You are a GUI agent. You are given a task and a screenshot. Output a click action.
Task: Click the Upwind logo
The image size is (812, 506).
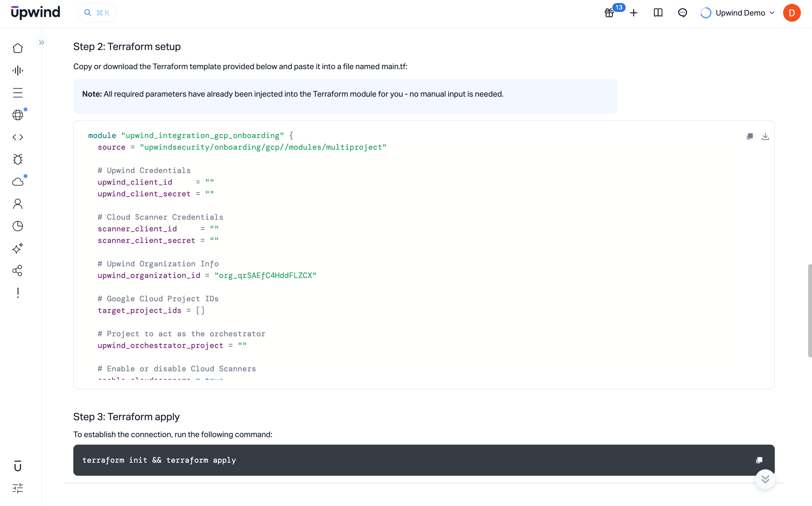[x=36, y=13]
